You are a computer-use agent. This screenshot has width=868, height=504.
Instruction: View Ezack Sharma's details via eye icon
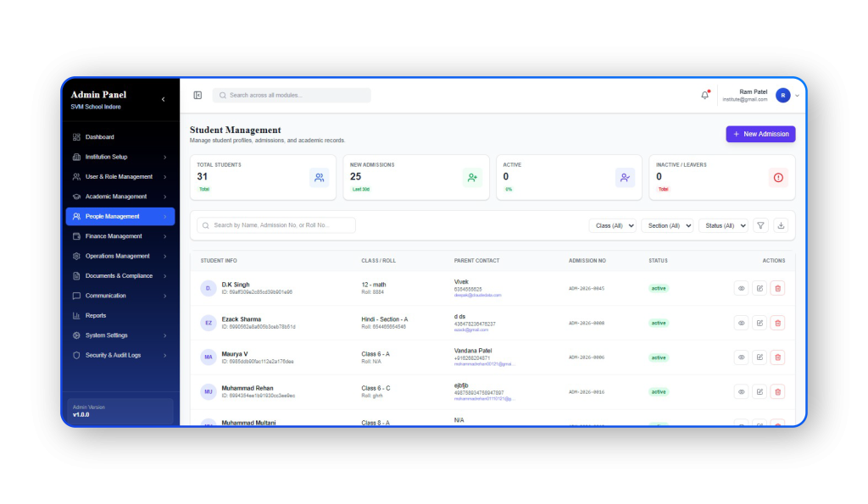coord(741,323)
